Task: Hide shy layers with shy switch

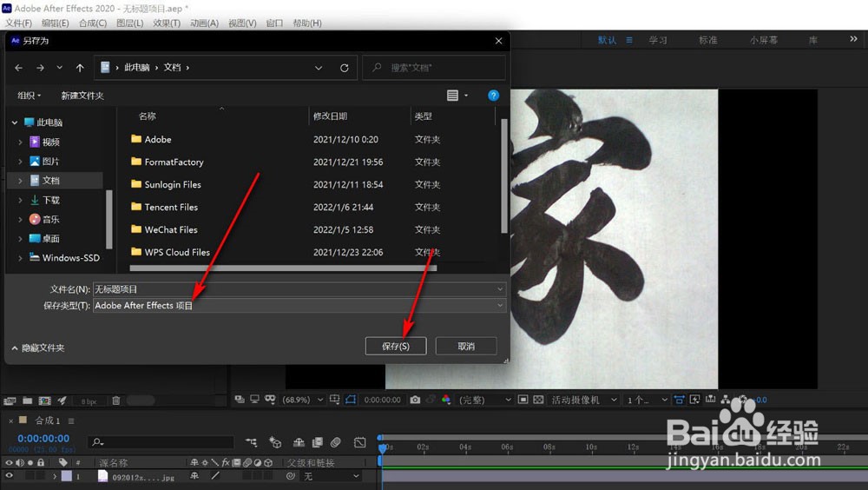Action: pyautogui.click(x=299, y=442)
